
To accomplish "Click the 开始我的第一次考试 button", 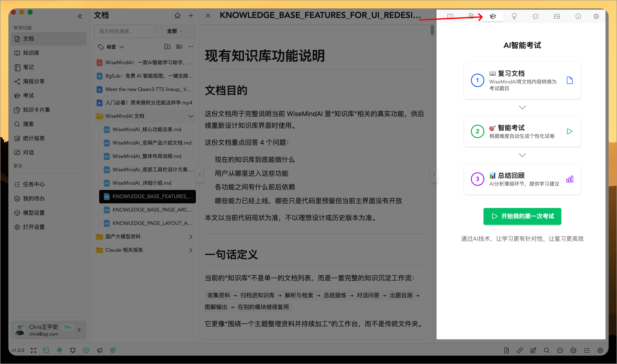I will (522, 216).
